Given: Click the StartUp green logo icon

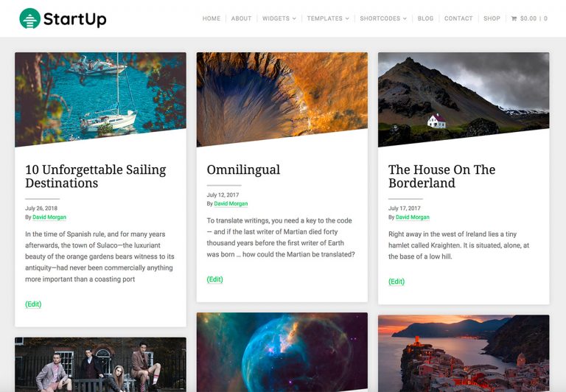Looking at the screenshot, I should point(29,18).
